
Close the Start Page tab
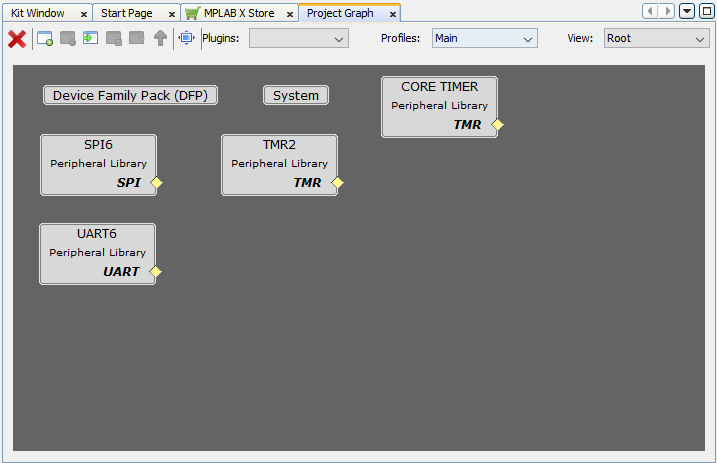pyautogui.click(x=172, y=14)
